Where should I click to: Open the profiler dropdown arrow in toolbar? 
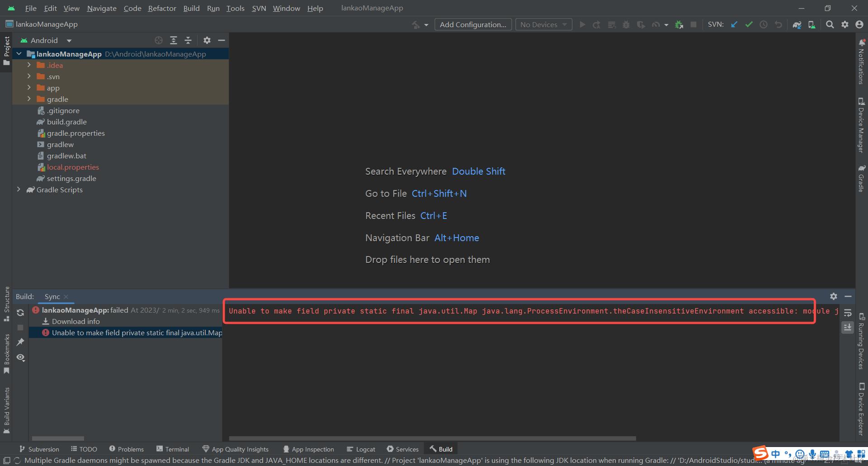pos(666,25)
